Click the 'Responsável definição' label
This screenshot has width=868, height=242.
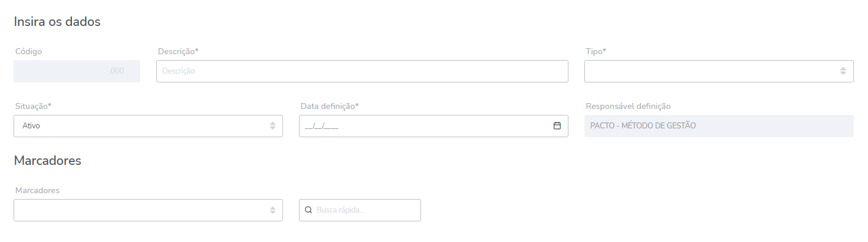click(628, 106)
